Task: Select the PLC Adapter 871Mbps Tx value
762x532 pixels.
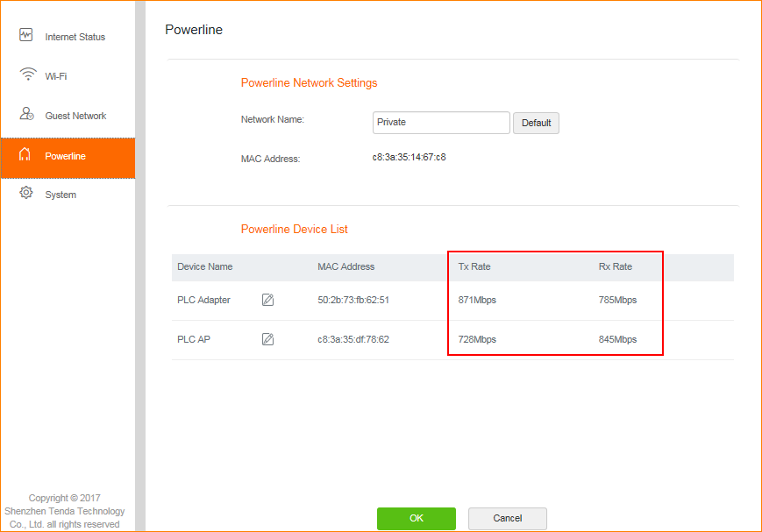Action: (x=477, y=300)
